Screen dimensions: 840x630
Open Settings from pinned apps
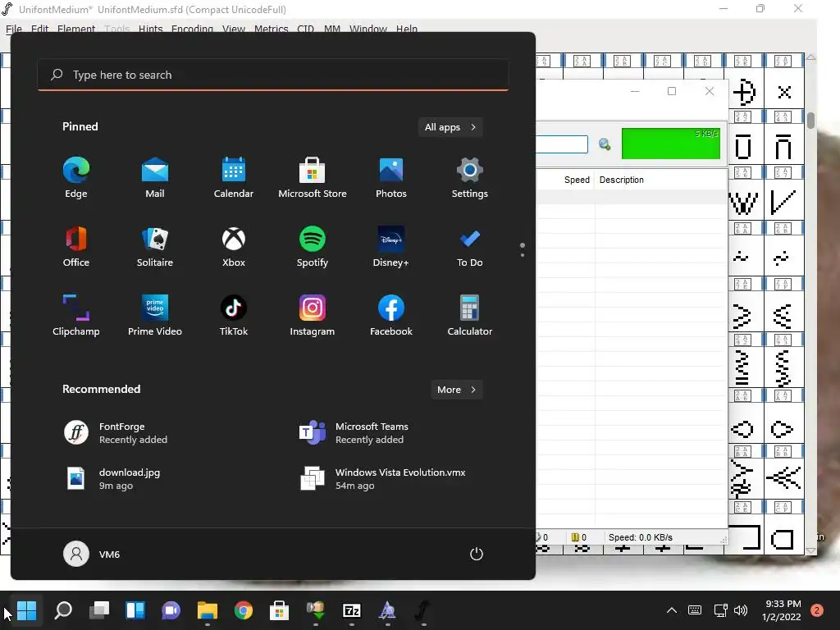point(470,178)
